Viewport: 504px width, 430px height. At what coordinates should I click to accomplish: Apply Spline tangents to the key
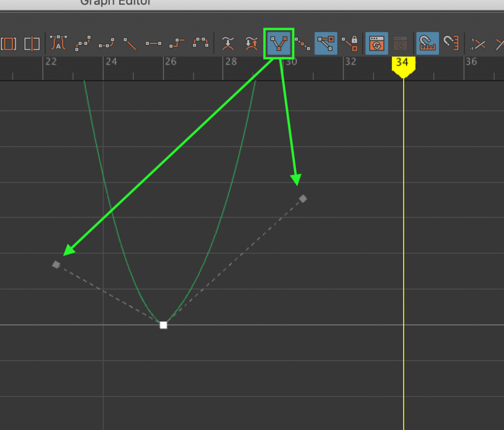pos(82,43)
